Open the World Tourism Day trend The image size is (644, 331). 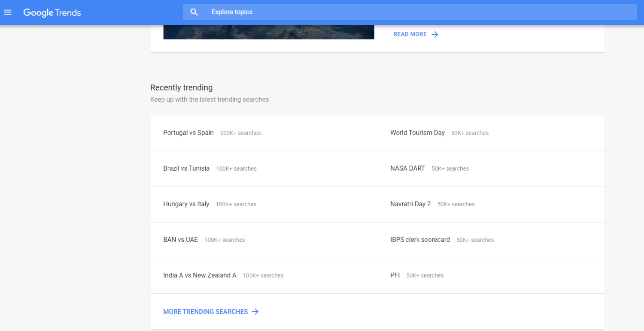tap(417, 132)
